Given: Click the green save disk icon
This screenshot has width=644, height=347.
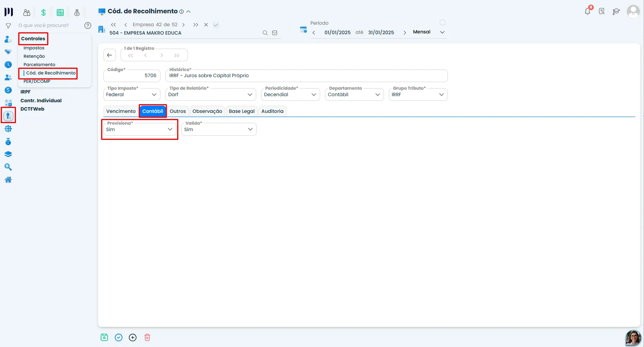Looking at the screenshot, I should click(x=105, y=337).
